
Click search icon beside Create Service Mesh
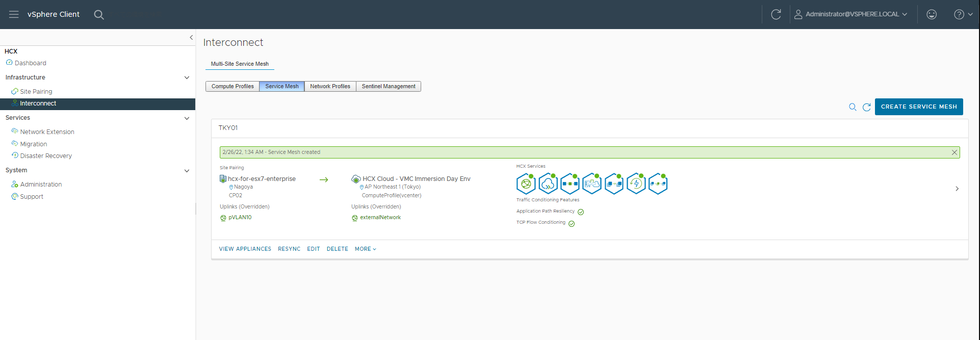click(853, 107)
